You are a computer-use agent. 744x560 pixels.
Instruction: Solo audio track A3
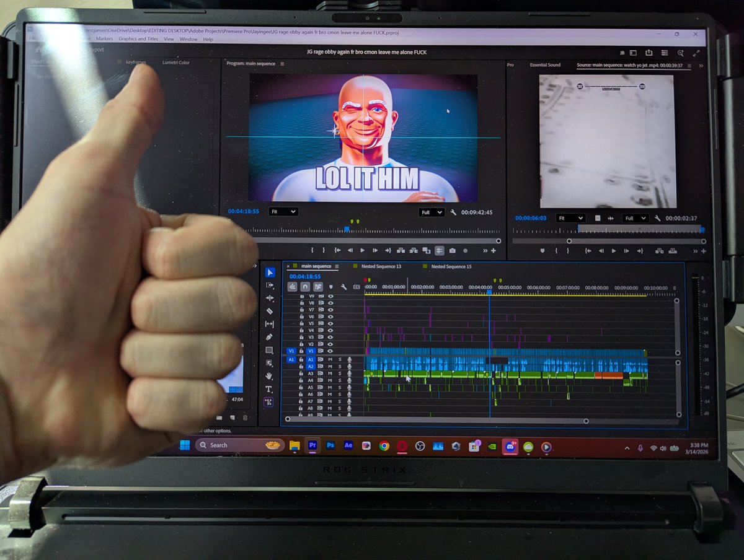click(x=340, y=374)
